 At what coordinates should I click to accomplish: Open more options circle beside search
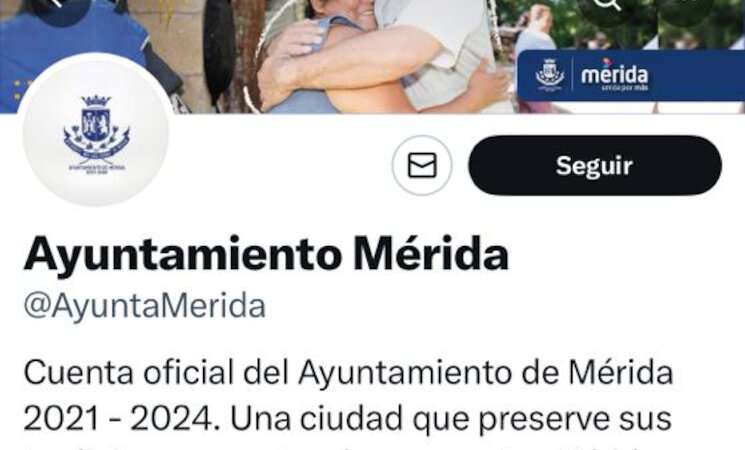pyautogui.click(x=687, y=5)
